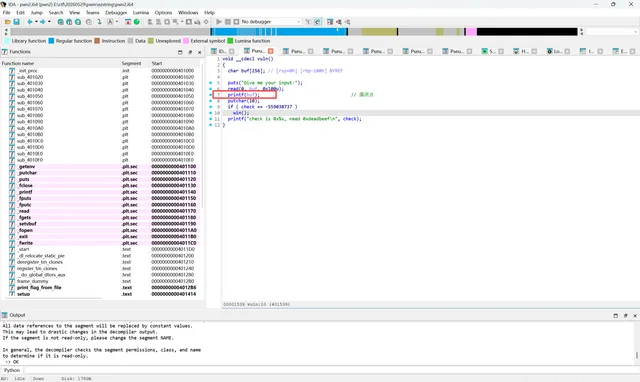Click the debugger pause icon
This screenshot has width=640, height=382.
coord(228,22)
